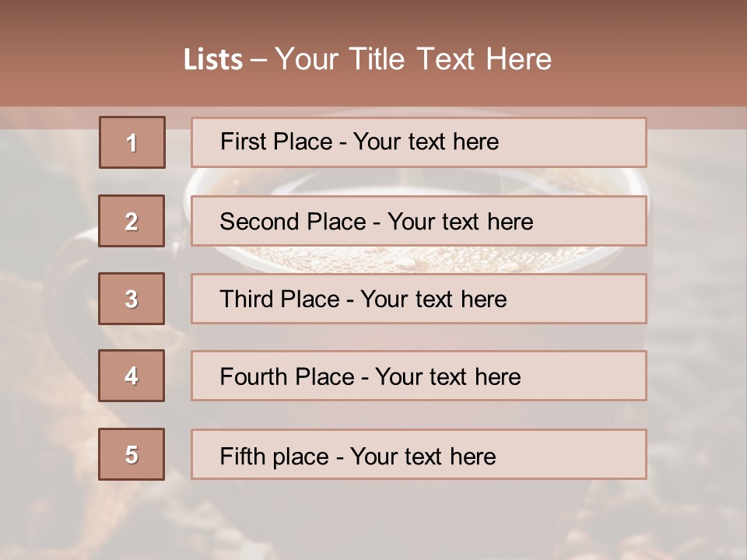Select the First Place text bar
747x560 pixels.
[419, 142]
